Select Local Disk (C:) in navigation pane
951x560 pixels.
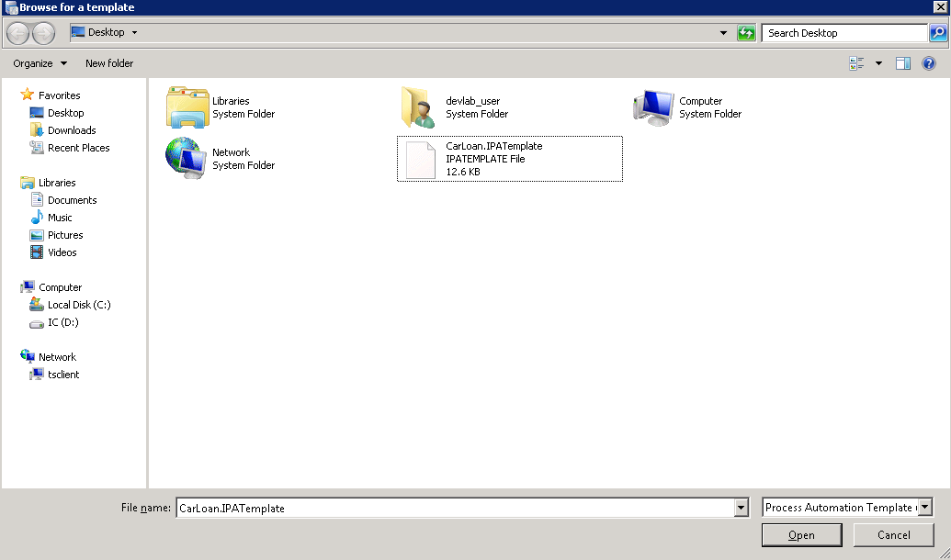click(79, 305)
